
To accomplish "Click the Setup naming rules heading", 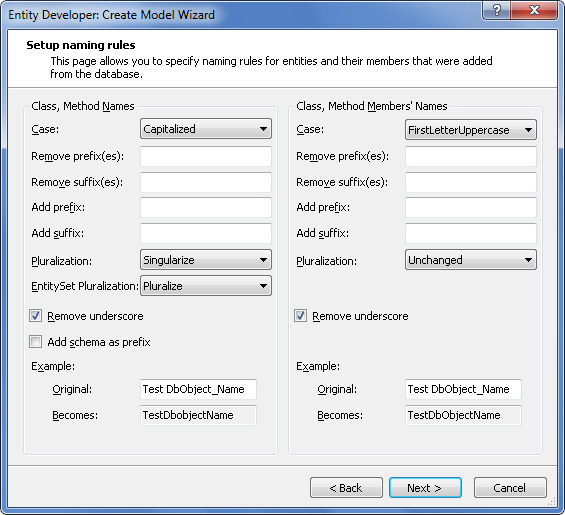I will pos(81,45).
